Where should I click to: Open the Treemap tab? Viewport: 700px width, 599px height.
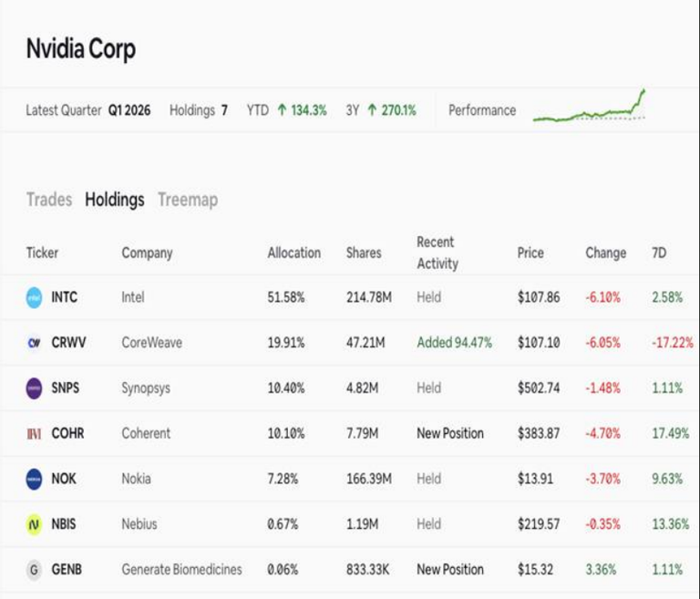188,200
